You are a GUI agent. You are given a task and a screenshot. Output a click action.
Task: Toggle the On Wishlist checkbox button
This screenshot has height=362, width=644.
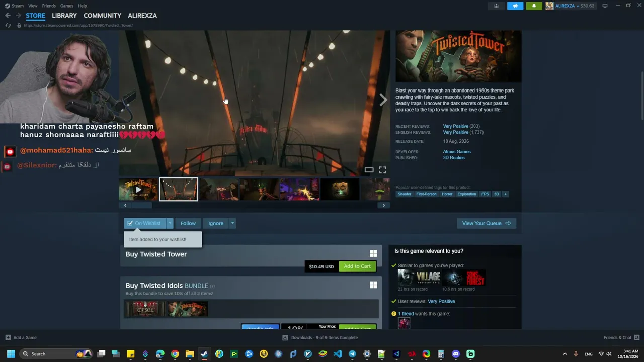pos(145,223)
